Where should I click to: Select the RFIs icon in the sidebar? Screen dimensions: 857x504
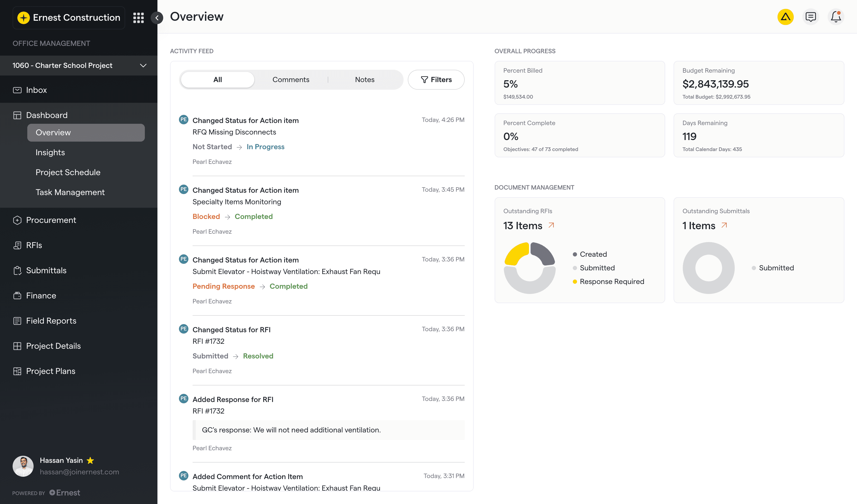[x=18, y=245]
